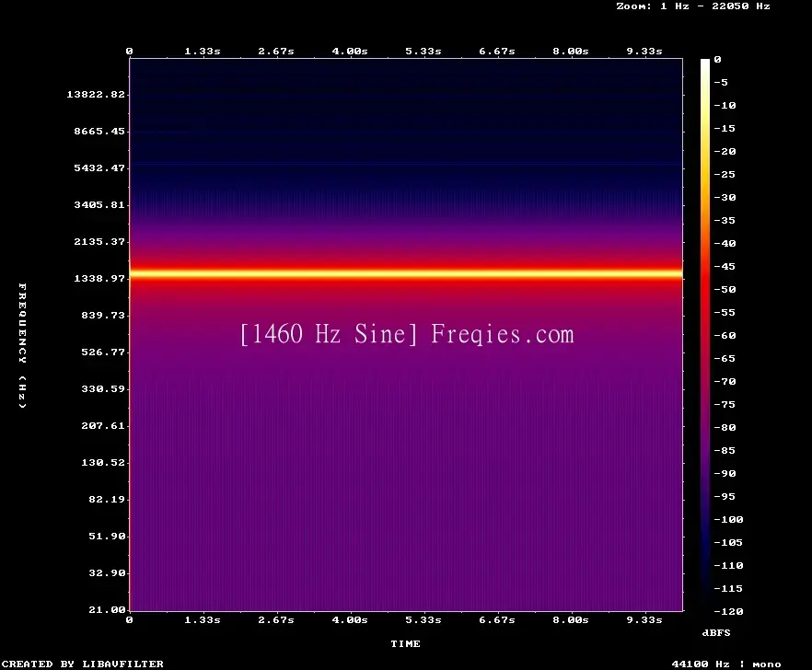Click the 44100 Hz : mono text
Image resolution: width=812 pixels, height=670 pixels.
726,664
